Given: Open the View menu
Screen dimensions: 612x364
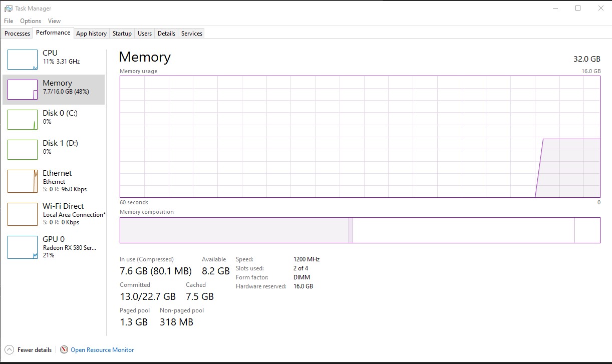Looking at the screenshot, I should 54,21.
